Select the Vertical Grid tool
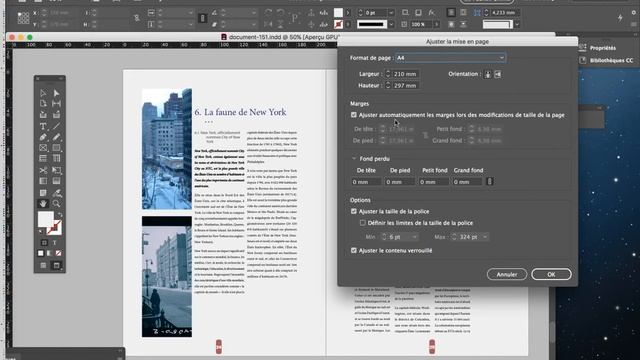This screenshot has width=640, height=360. pyautogui.click(x=56, y=158)
